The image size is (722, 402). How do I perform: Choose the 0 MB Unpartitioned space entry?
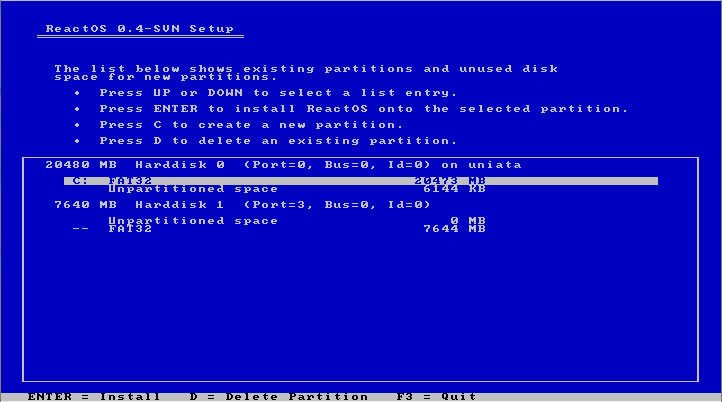193,221
